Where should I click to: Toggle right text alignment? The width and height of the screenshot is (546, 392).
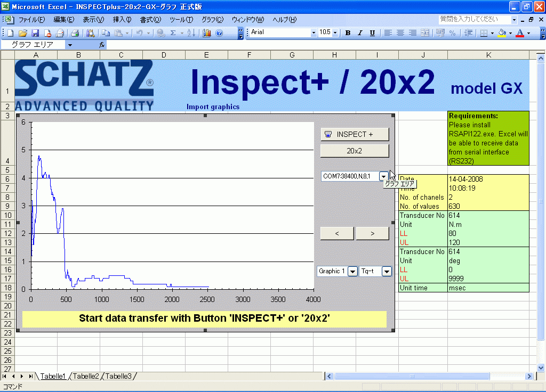pos(413,33)
